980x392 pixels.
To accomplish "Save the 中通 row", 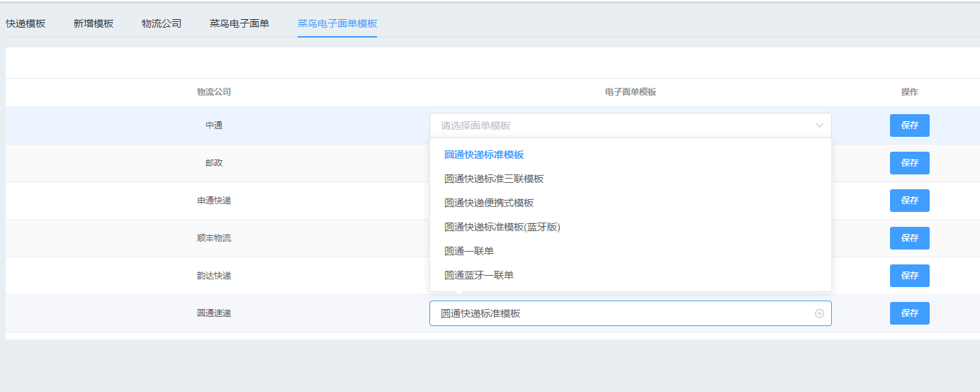I will 909,125.
